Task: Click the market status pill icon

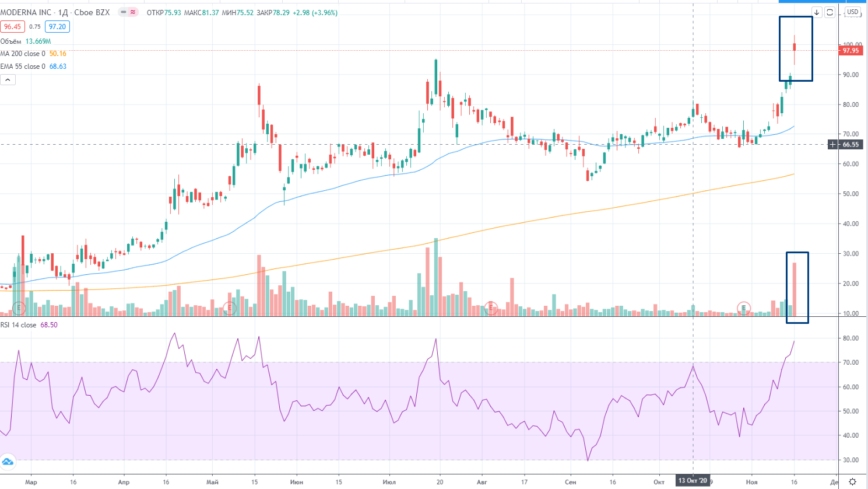Action: coord(128,12)
